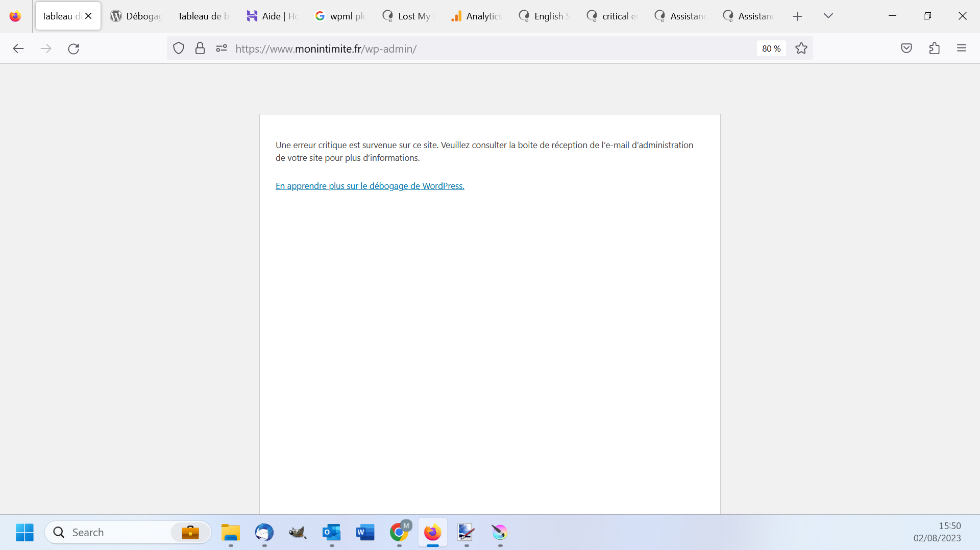Open the Lost My tab
The height and width of the screenshot is (550, 980).
click(408, 16)
